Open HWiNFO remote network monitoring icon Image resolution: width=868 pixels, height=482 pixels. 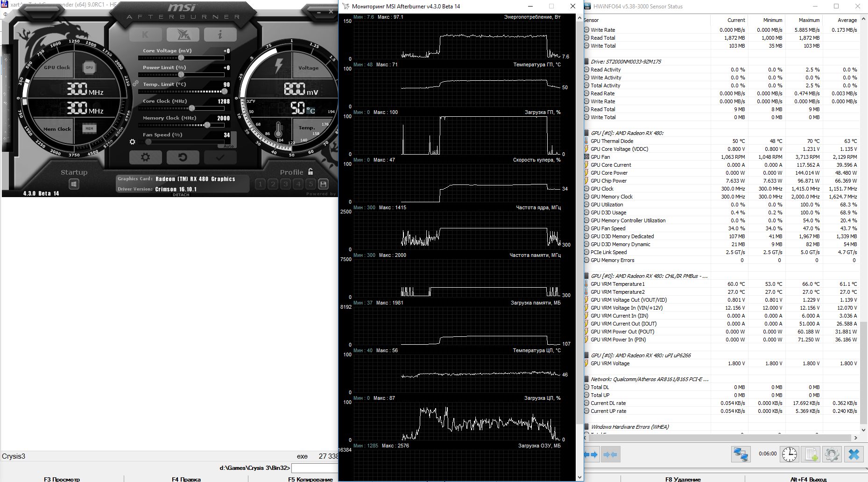pyautogui.click(x=741, y=454)
